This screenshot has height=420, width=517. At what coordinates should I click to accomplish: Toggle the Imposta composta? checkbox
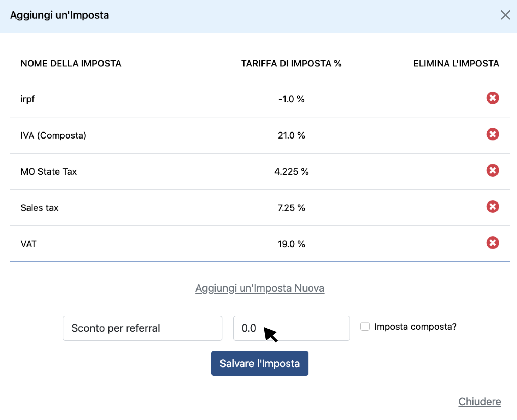point(365,326)
